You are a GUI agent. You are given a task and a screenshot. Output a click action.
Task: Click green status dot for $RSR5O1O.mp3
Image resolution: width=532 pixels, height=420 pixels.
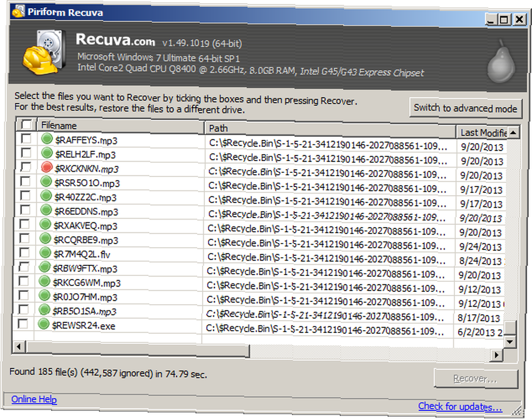pos(46,181)
